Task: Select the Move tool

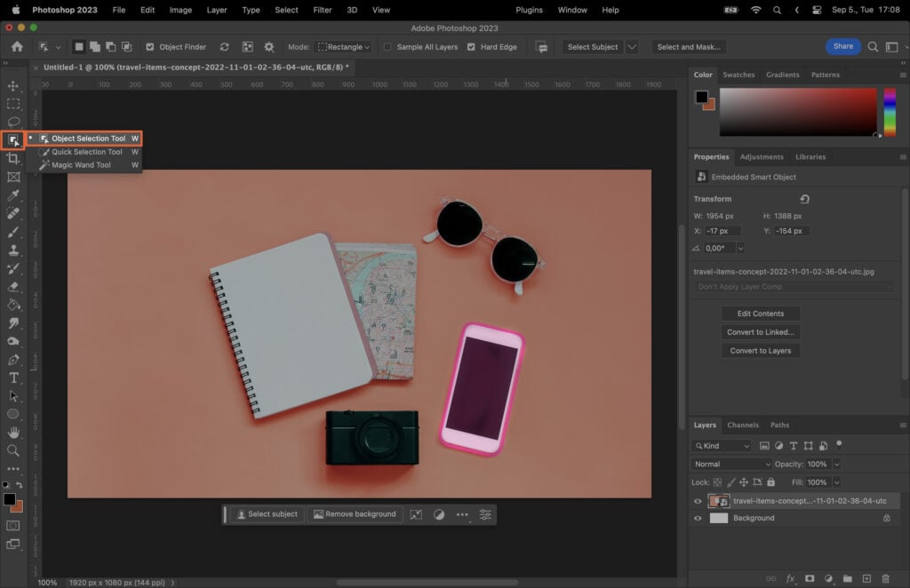Action: pyautogui.click(x=13, y=86)
